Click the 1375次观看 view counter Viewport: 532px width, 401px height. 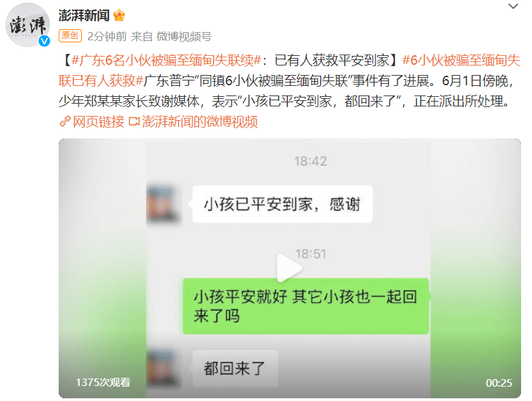(x=103, y=383)
